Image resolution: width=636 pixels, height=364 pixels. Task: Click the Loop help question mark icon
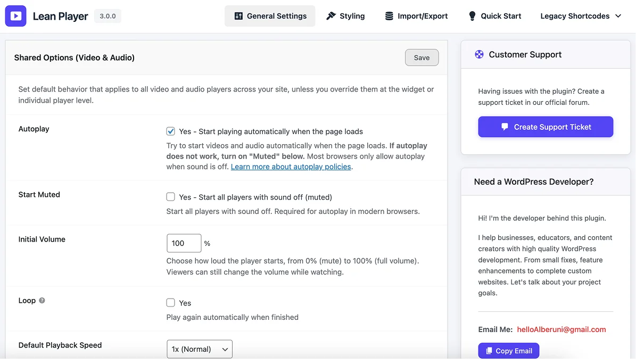point(42,300)
